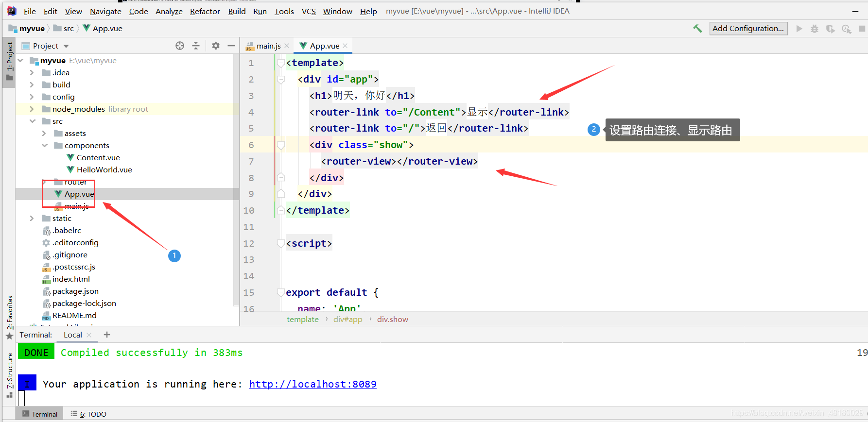Click the Build project hammer icon
Screen dimensions: 868x422
click(697, 29)
